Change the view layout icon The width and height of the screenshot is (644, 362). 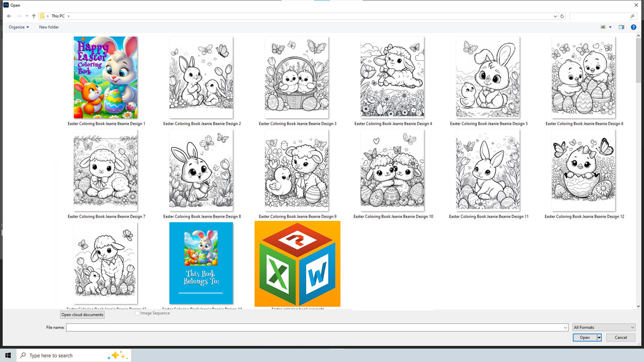[603, 27]
